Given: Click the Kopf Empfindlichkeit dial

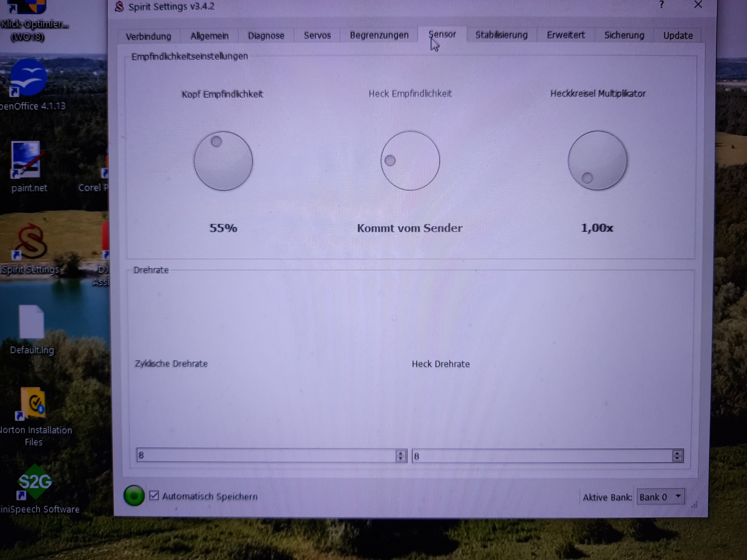Looking at the screenshot, I should (x=223, y=161).
